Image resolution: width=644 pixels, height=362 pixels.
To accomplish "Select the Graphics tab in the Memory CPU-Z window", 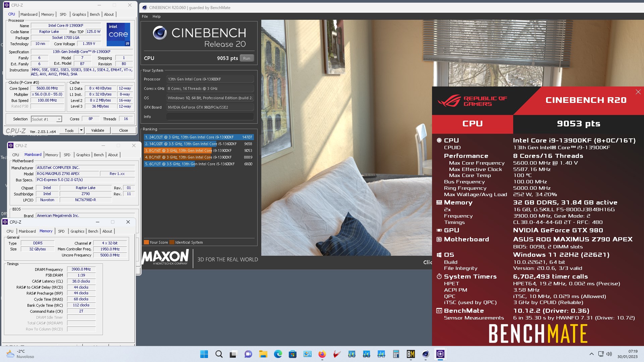I will [x=77, y=231].
